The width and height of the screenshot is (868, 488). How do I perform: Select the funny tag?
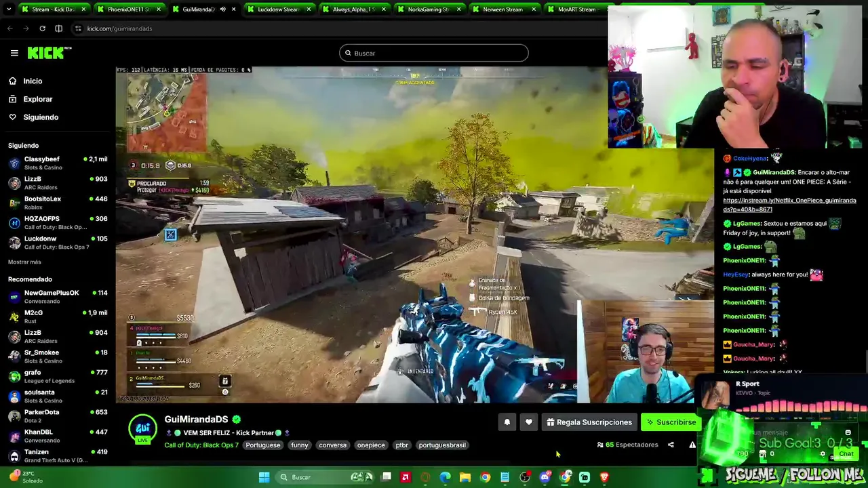click(299, 445)
